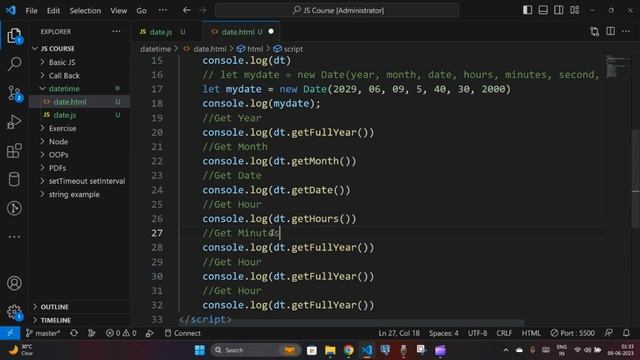Open the notifications bell in status bar
This screenshot has height=360, width=640.
coord(626,333)
